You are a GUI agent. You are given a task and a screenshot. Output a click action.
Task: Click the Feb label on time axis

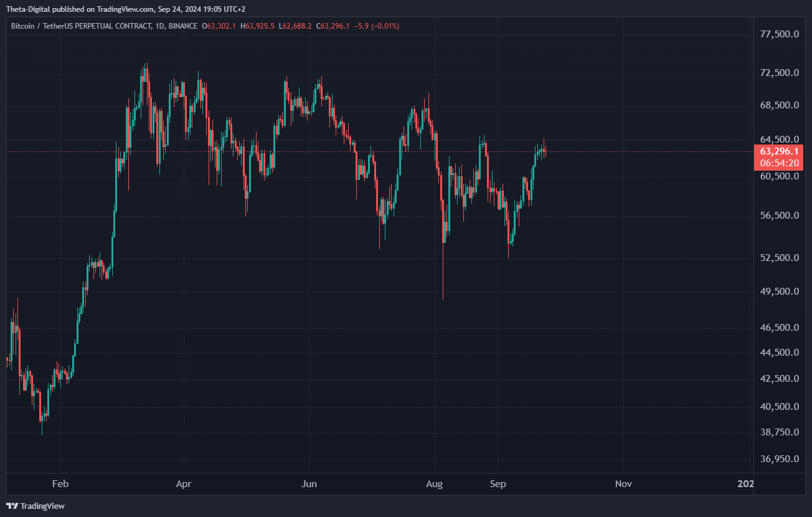point(60,484)
